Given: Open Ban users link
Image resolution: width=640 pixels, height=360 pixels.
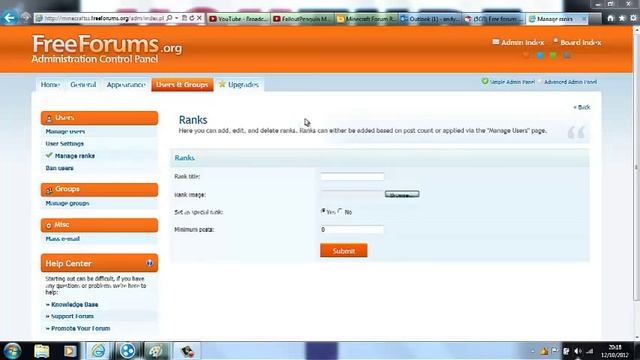Looking at the screenshot, I should pos(60,168).
